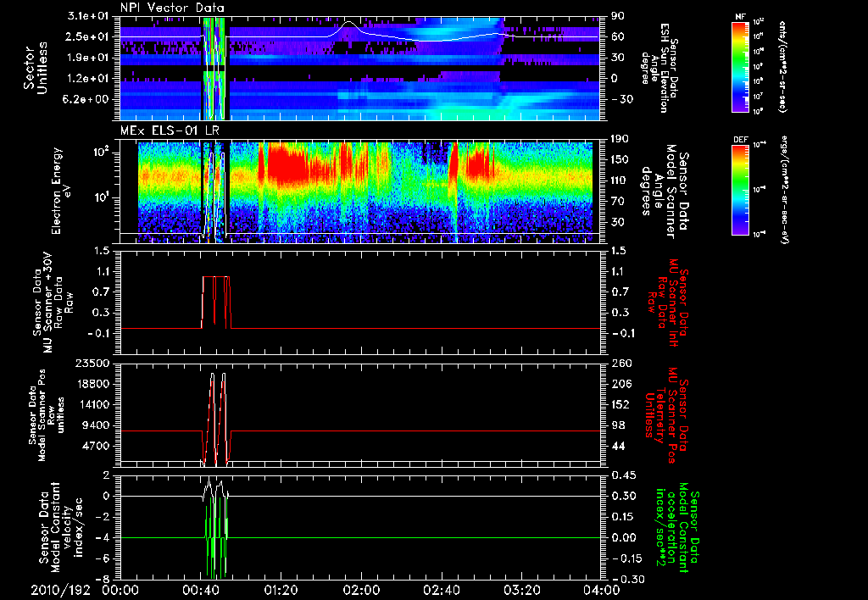This screenshot has height=600, width=868.
Task: Click the NF rainbow color bar
Action: click(x=740, y=66)
